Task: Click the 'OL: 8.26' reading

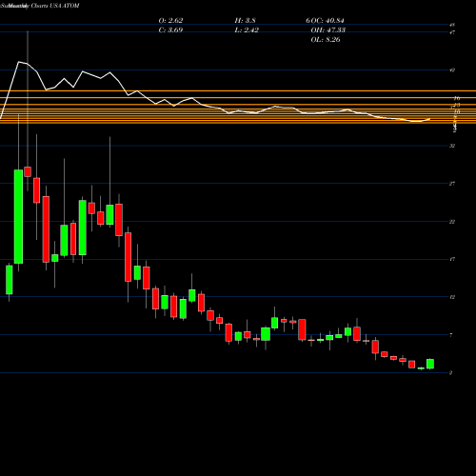Action: coord(326,40)
